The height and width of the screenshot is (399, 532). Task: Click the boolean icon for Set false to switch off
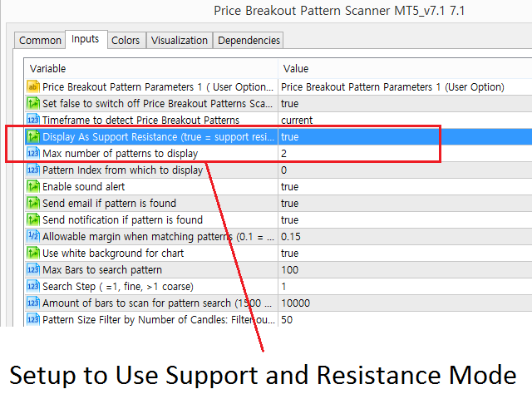click(x=33, y=103)
